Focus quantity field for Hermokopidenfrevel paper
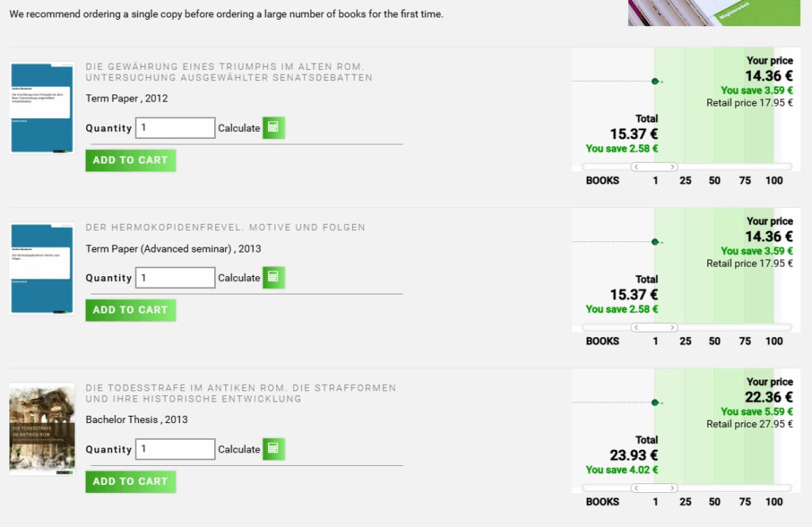The width and height of the screenshot is (812, 527). pos(175,278)
